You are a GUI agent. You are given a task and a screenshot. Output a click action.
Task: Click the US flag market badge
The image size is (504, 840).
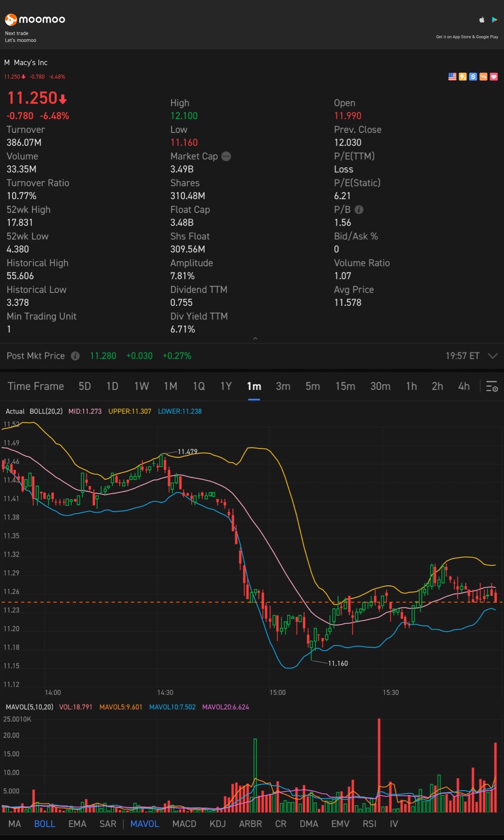[452, 76]
